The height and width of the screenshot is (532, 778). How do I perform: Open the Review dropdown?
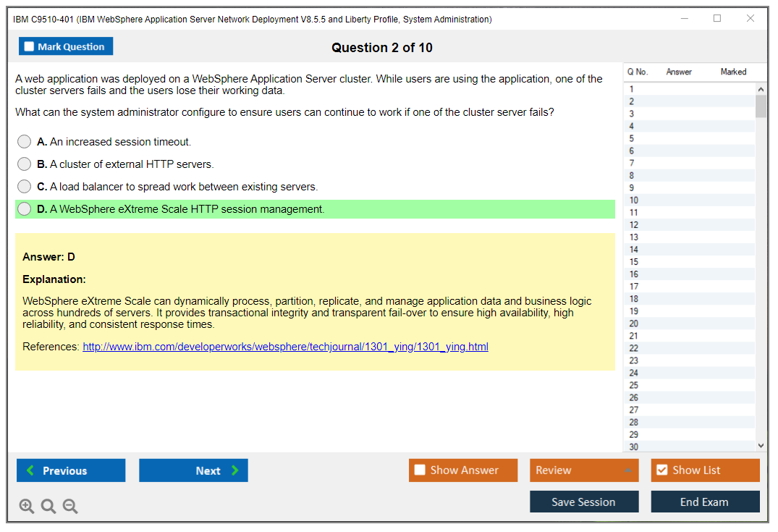click(x=583, y=470)
